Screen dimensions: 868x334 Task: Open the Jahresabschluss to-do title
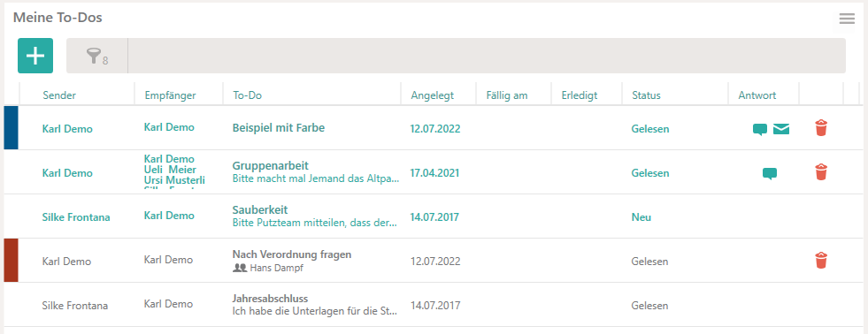point(270,299)
